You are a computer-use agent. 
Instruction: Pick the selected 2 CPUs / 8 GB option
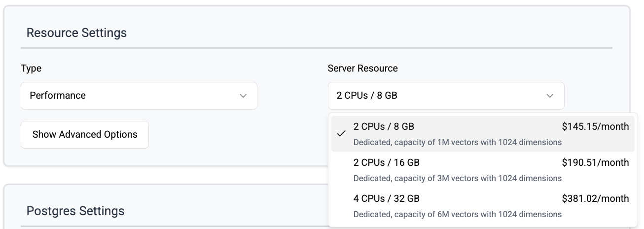(x=384, y=127)
